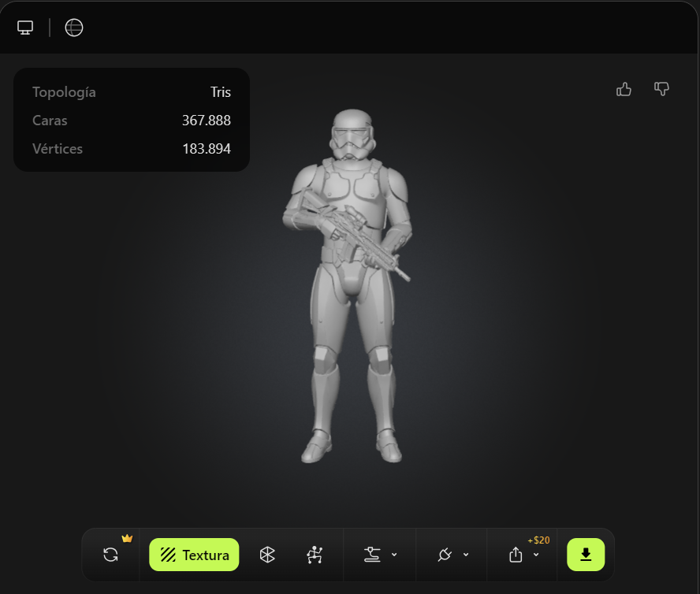Give a thumbs up rating

click(624, 89)
